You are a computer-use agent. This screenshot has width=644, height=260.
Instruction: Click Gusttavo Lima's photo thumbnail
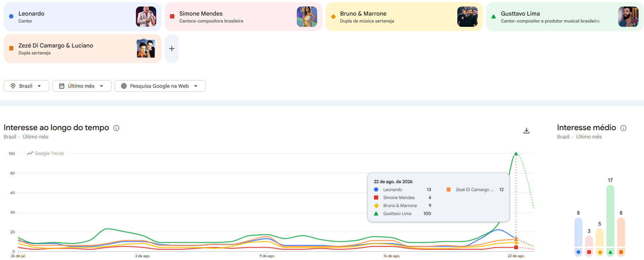628,17
